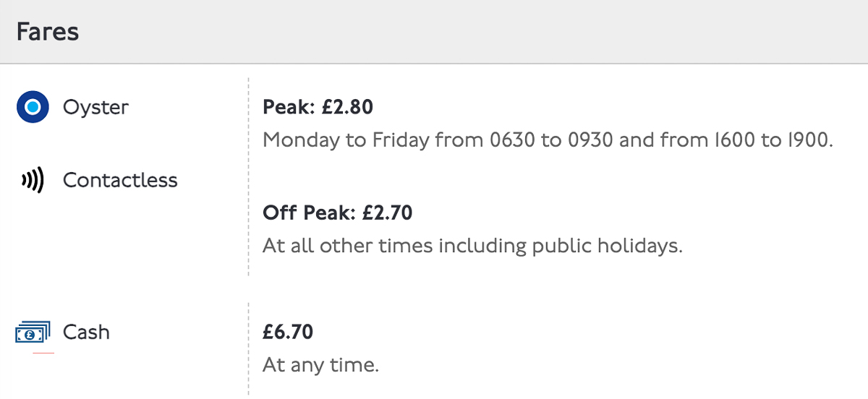The width and height of the screenshot is (868, 399).
Task: Click the Peak: £2.80 fare heading
Action: click(318, 108)
